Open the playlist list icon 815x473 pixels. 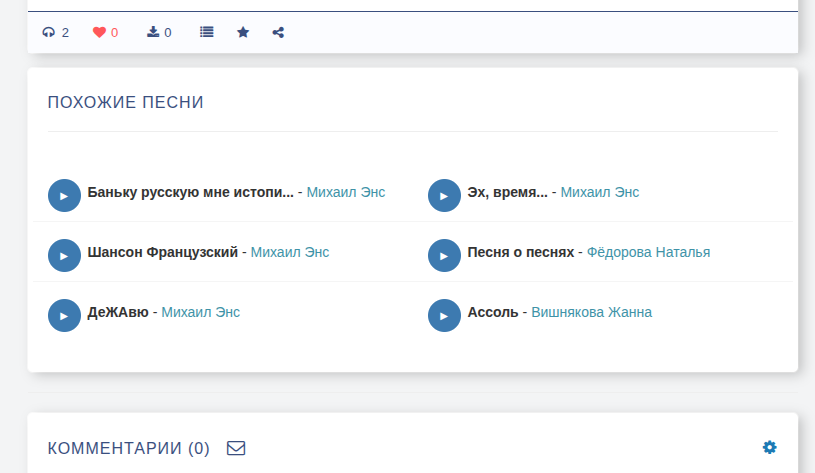pos(207,32)
